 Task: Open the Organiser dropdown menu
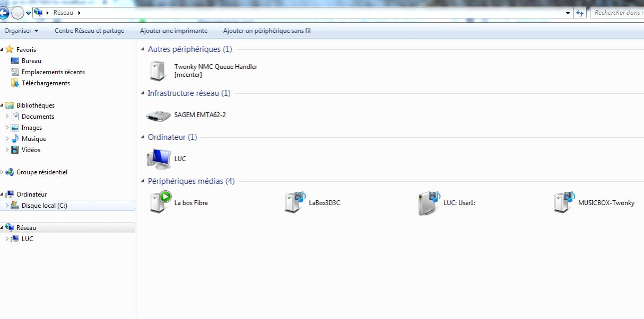point(21,31)
